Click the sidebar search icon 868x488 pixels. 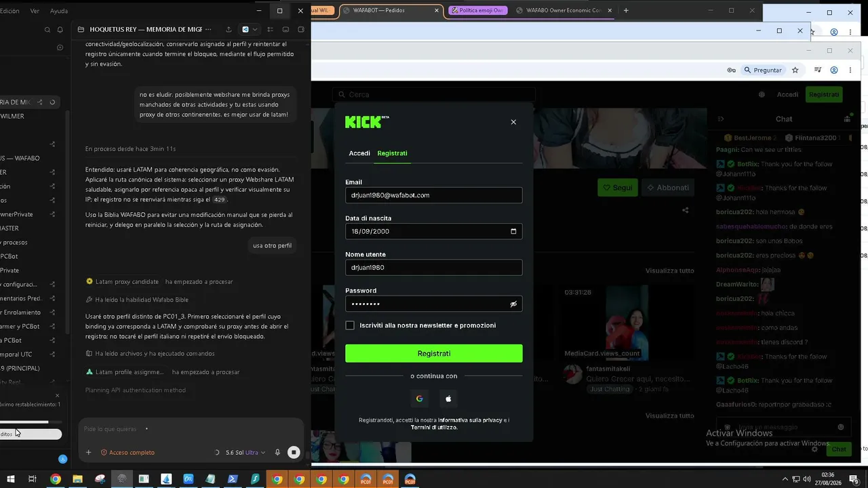(x=47, y=30)
